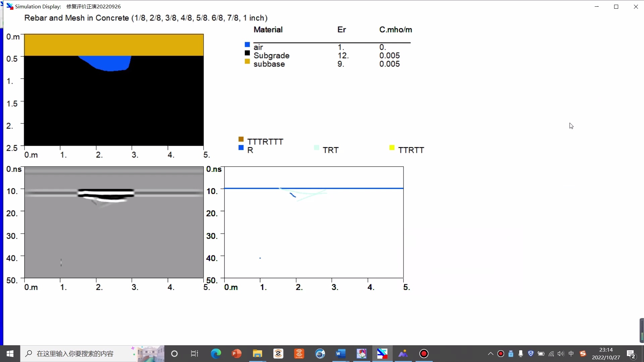This screenshot has height=362, width=644.
Task: Show hidden tray icons chevron
Action: coord(490,354)
